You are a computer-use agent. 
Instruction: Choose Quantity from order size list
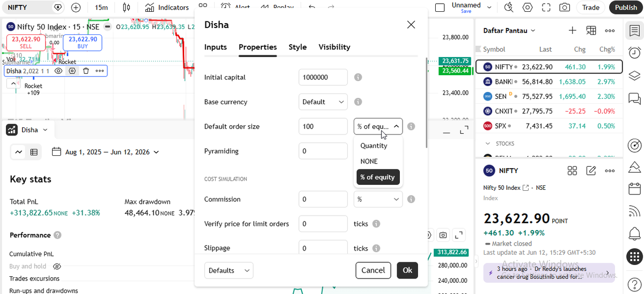point(378,146)
